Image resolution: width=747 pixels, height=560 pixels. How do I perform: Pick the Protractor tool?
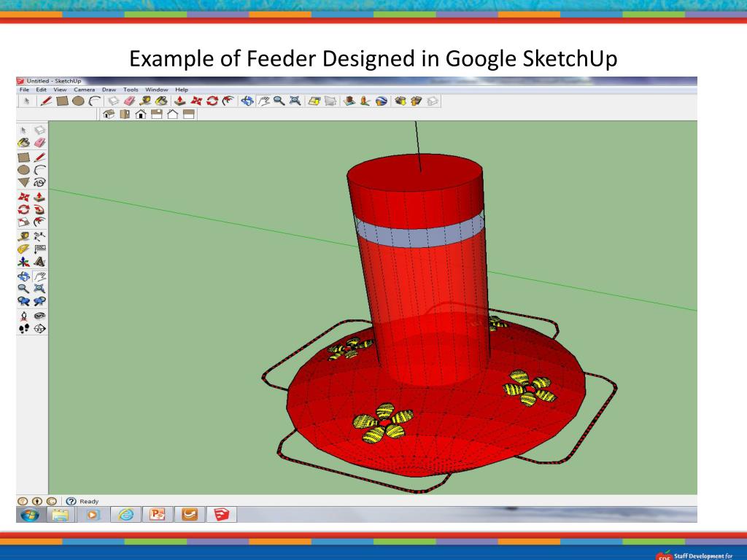23,249
